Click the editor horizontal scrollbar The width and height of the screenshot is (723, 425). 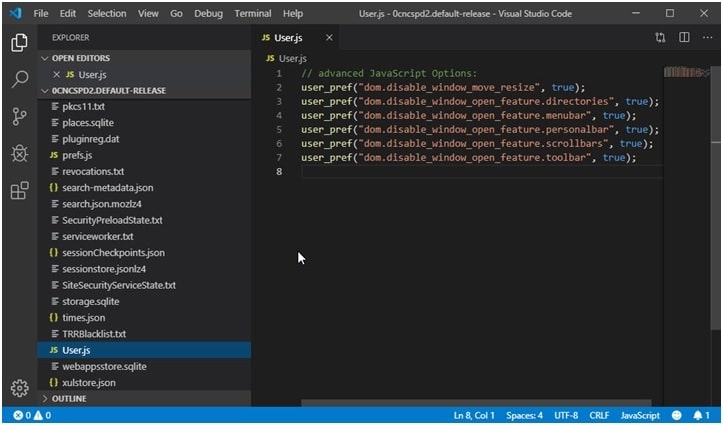[476, 402]
